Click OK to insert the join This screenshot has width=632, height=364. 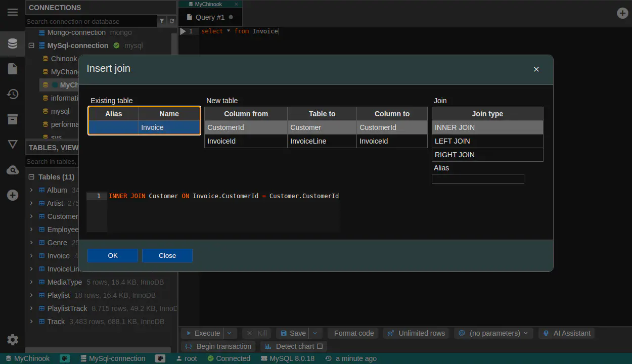pos(113,255)
